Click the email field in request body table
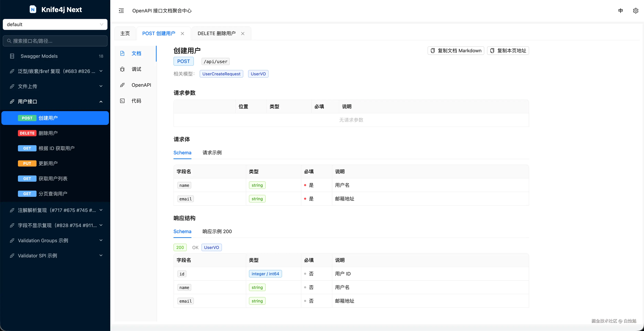The image size is (644, 331). click(x=186, y=199)
